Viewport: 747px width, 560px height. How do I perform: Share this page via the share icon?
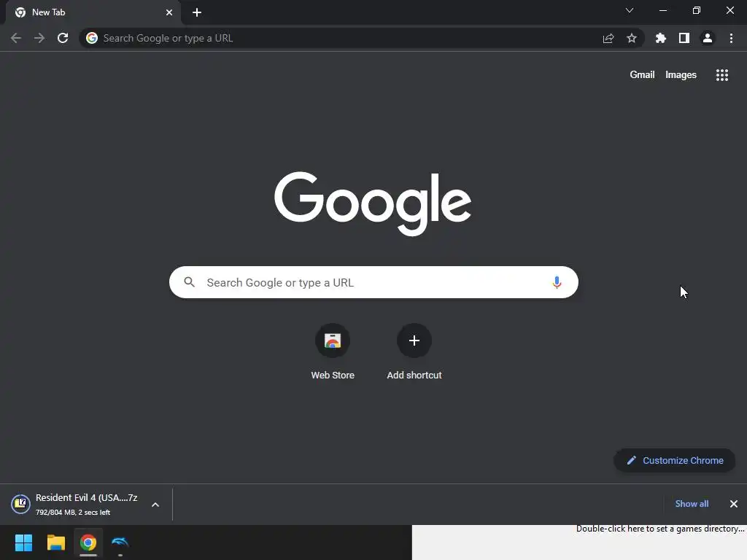[608, 38]
